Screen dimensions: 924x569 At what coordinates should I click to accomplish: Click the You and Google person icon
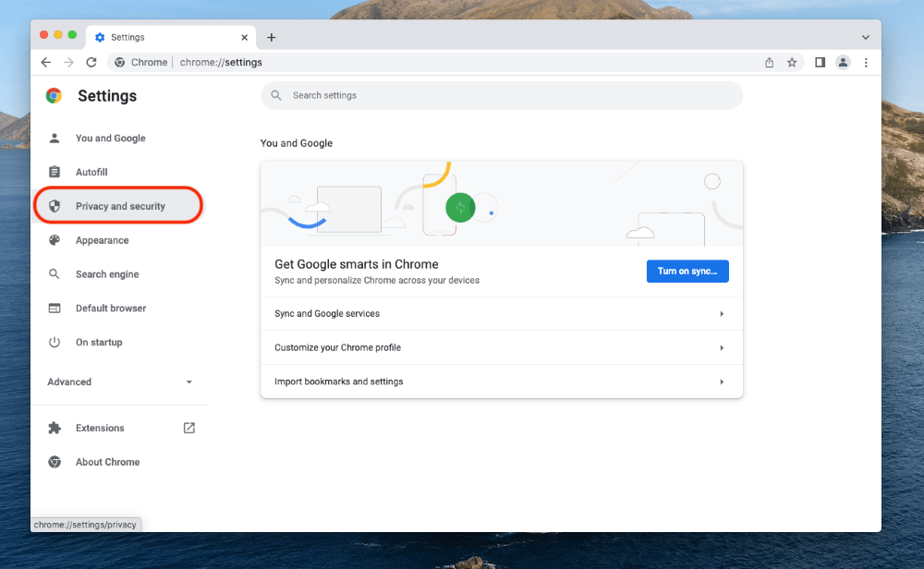(55, 138)
